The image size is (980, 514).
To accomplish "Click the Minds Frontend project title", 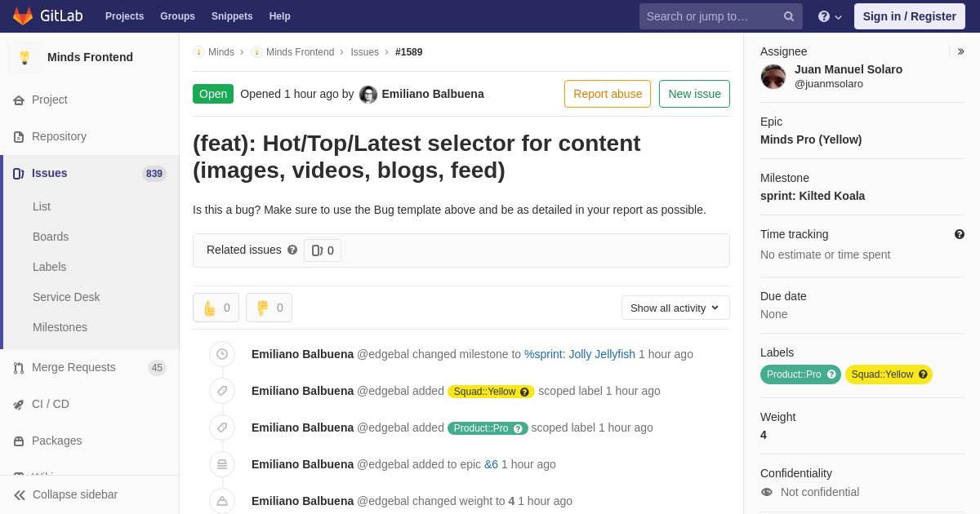I will click(90, 57).
